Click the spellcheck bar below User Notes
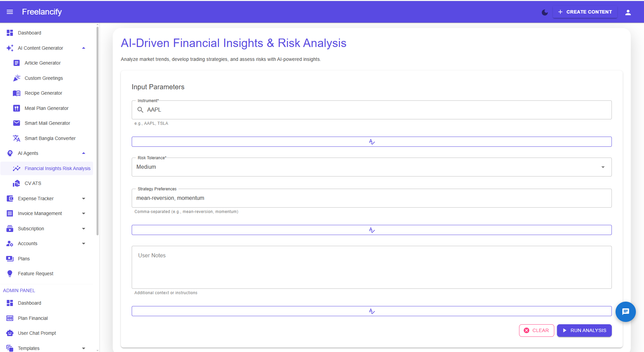Viewport: 644px width, 352px height. [x=371, y=311]
